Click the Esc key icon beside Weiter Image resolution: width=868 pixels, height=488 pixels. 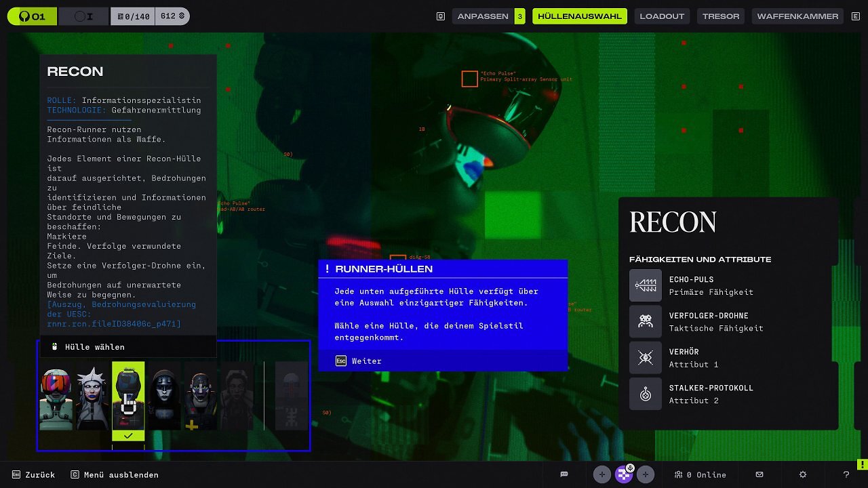[341, 361]
